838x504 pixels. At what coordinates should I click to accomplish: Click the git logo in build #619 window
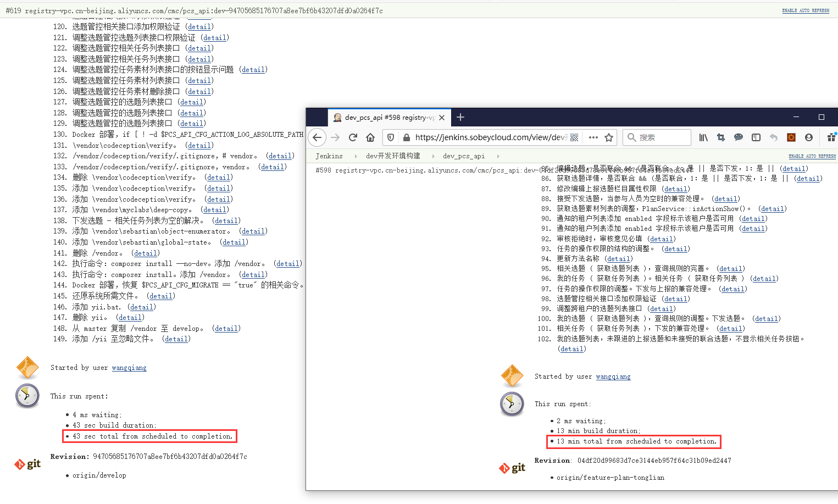click(x=27, y=464)
